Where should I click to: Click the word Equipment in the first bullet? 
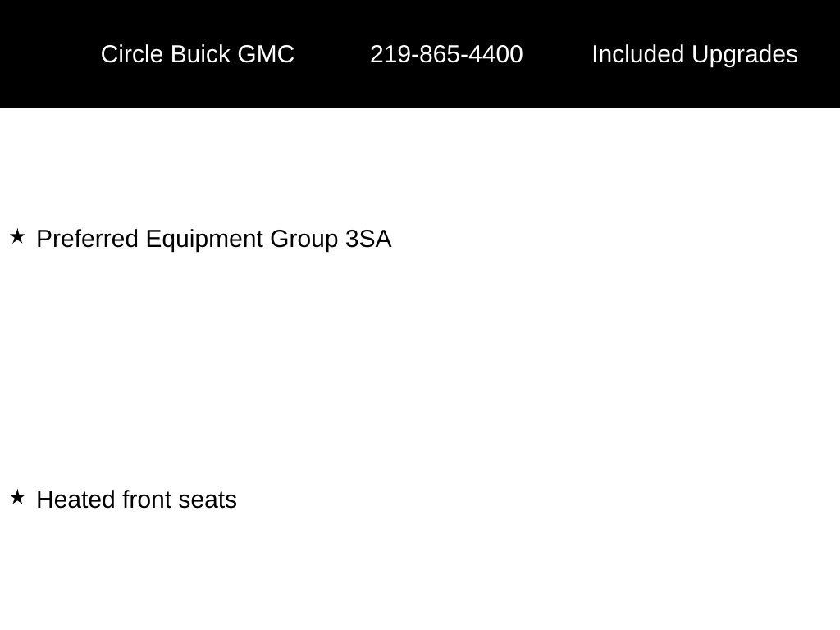[x=204, y=240]
